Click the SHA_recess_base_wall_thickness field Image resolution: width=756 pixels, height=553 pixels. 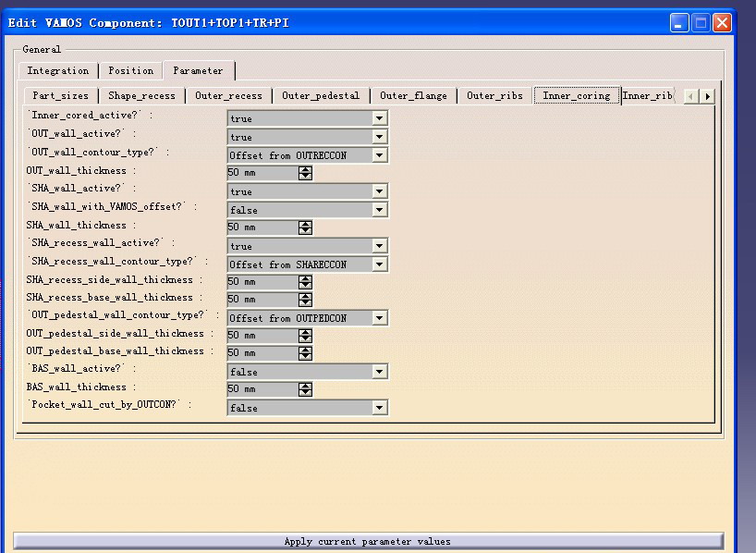pos(262,300)
